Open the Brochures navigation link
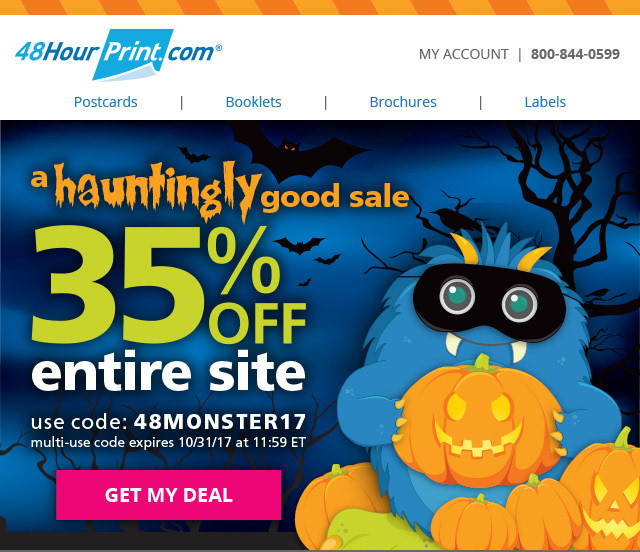This screenshot has height=552, width=640. [403, 102]
